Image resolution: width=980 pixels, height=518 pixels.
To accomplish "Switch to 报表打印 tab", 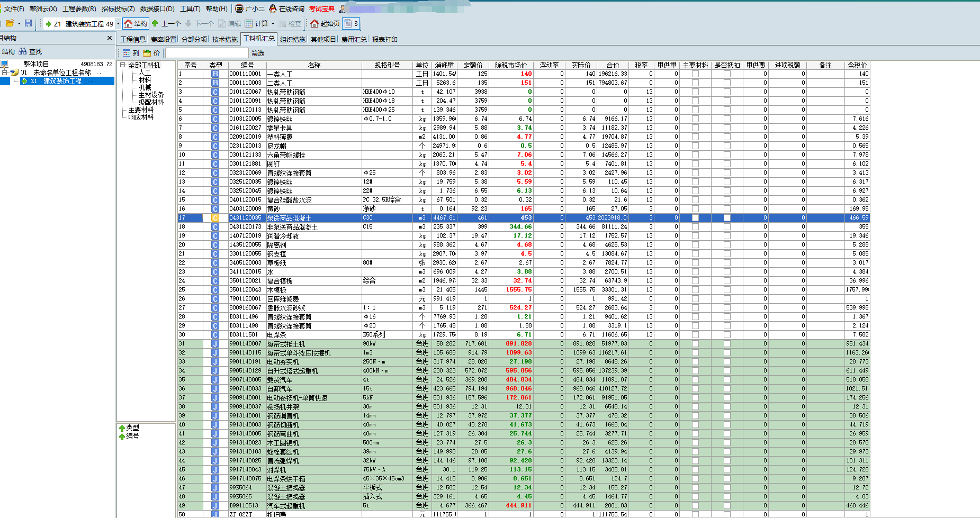I will pos(385,39).
